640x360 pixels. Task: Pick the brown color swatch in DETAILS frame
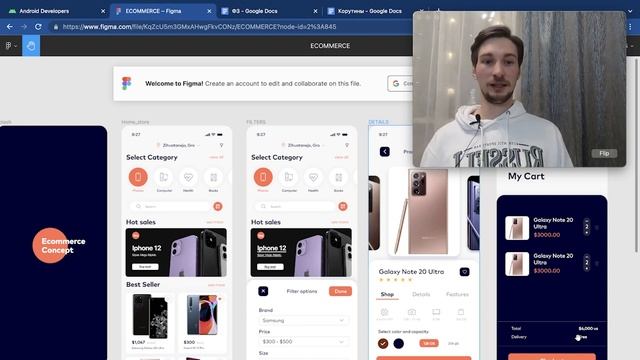pos(383,343)
